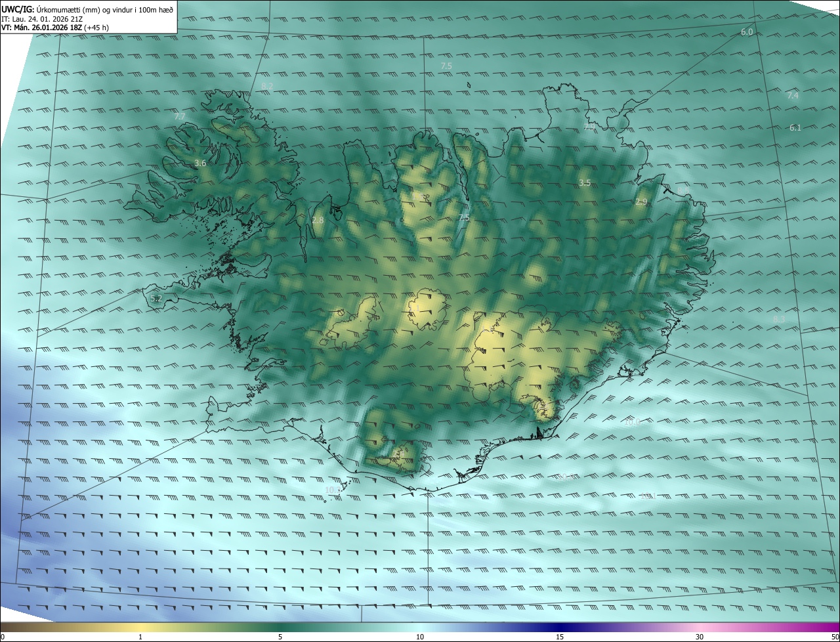Image resolution: width=840 pixels, height=642 pixels.
Task: Click the 8.2 value north of Westfjords
Action: [267, 87]
